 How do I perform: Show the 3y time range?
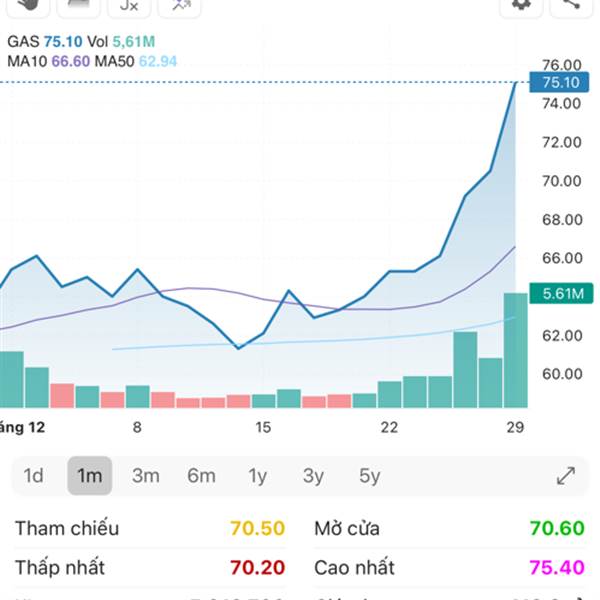[314, 476]
